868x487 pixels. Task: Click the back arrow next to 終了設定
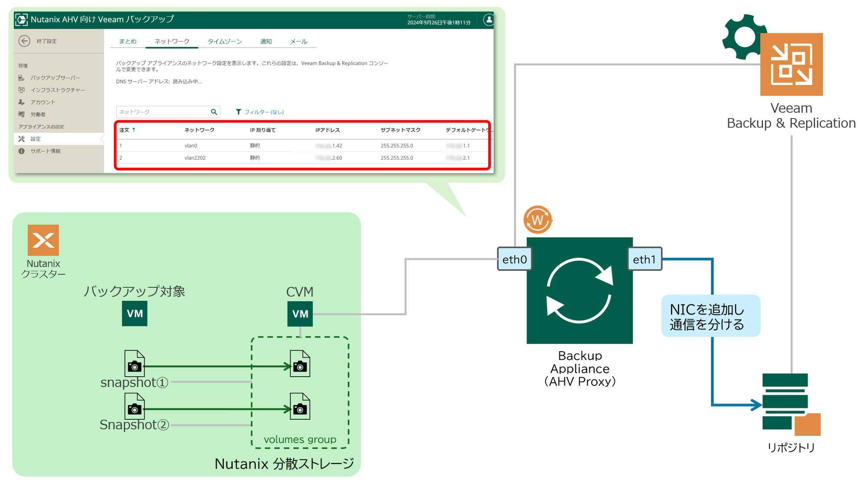click(x=24, y=41)
